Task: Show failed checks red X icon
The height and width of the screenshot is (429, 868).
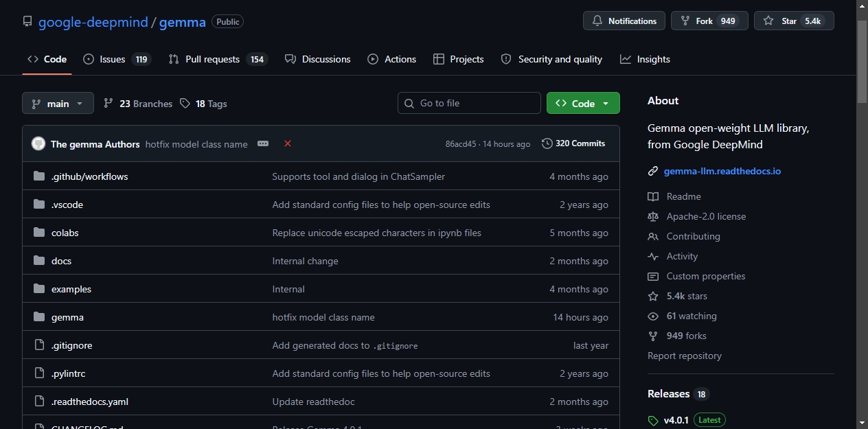Action: 288,143
